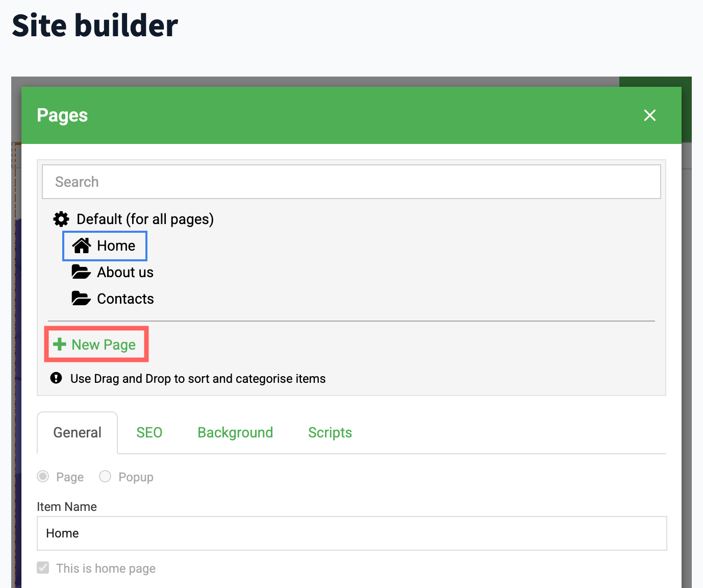
Task: Click the green plus icon for New Page
Action: click(x=60, y=345)
